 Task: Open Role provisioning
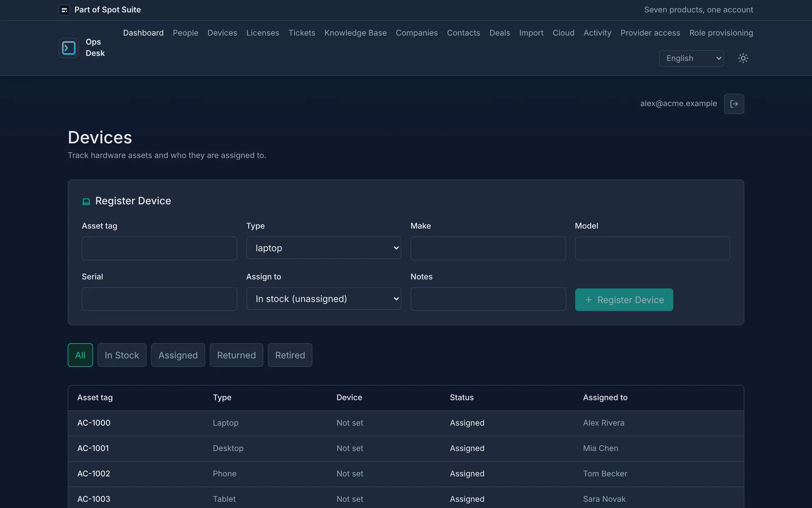click(x=721, y=33)
